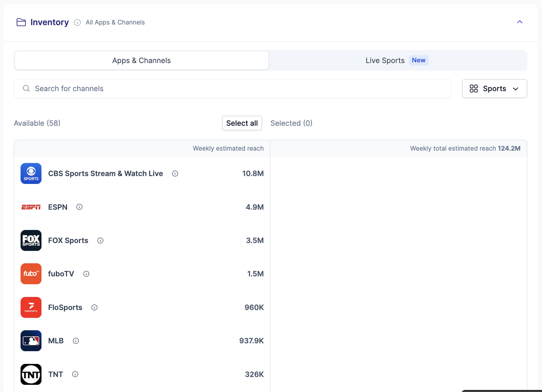Click the 937.9K reach value
Viewport: 542px width, 392px height.
251,341
